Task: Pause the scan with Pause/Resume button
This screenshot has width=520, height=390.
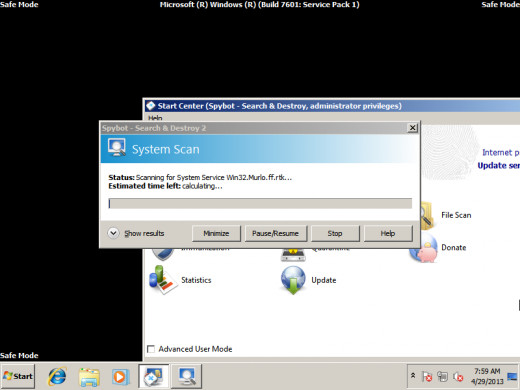Action: click(275, 233)
